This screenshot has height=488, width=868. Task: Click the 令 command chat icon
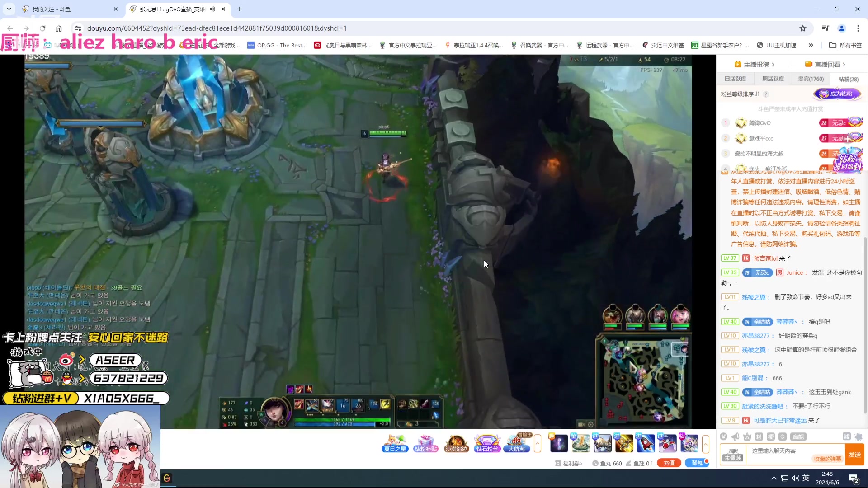click(x=783, y=436)
